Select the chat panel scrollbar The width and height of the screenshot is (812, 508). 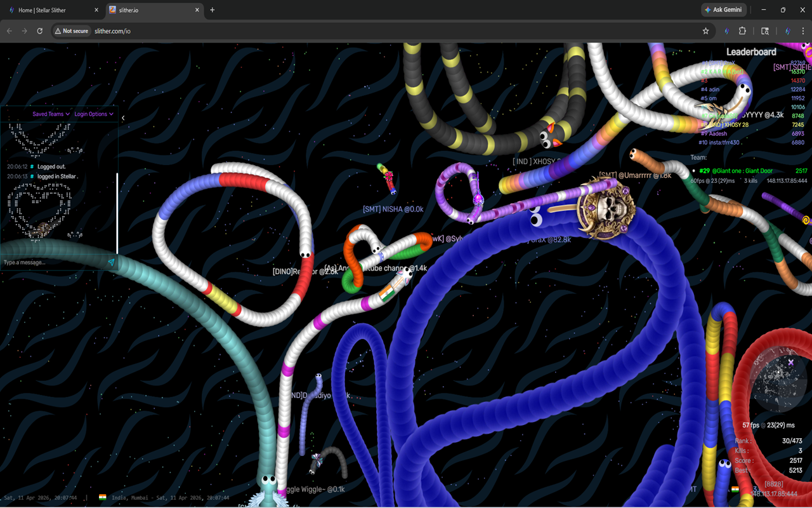[x=117, y=213]
